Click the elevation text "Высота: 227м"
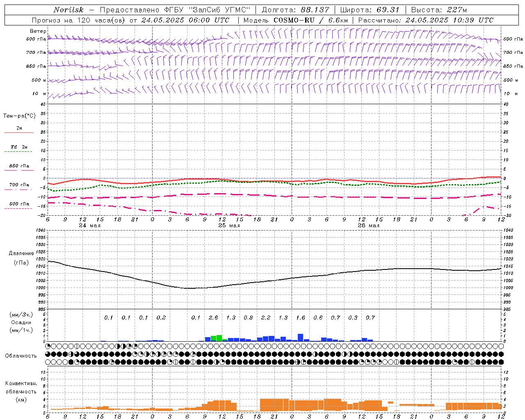 click(x=439, y=10)
